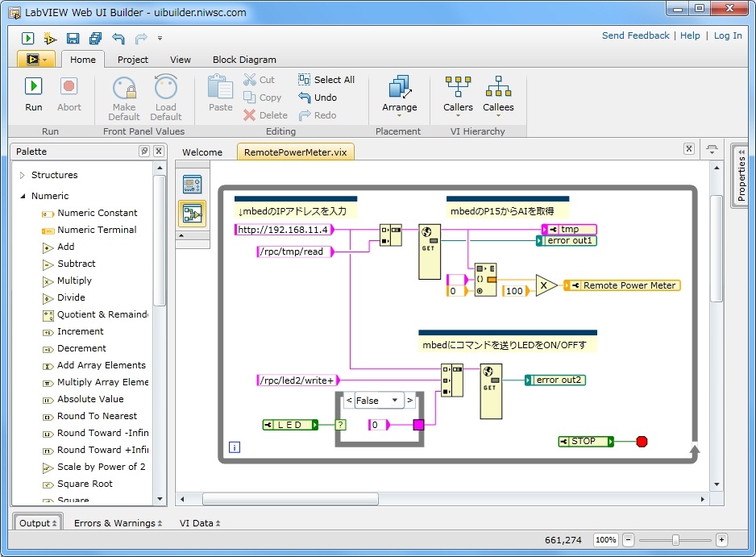Switch to the Block Diagram ribbon tab
This screenshot has height=557, width=756.
(x=244, y=60)
